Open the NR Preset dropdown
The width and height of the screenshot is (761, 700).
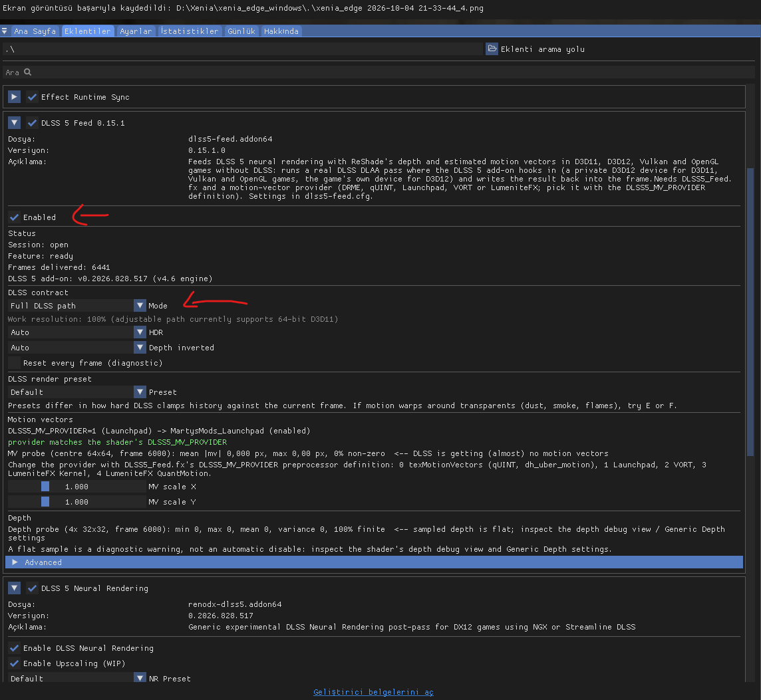click(x=77, y=678)
